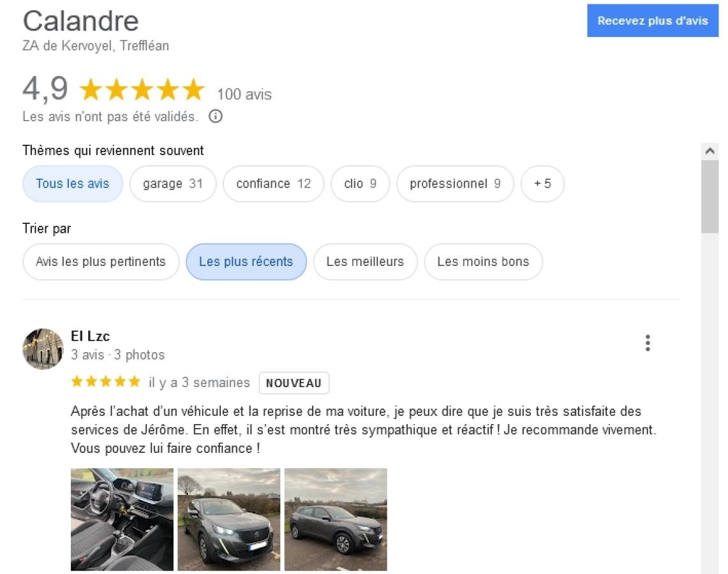728x574 pixels.
Task: Select the 'clio 9' theme chip
Action: (360, 184)
